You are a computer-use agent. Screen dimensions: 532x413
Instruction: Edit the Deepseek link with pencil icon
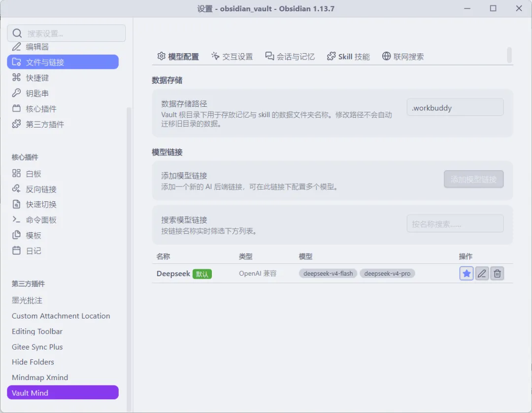(482, 273)
